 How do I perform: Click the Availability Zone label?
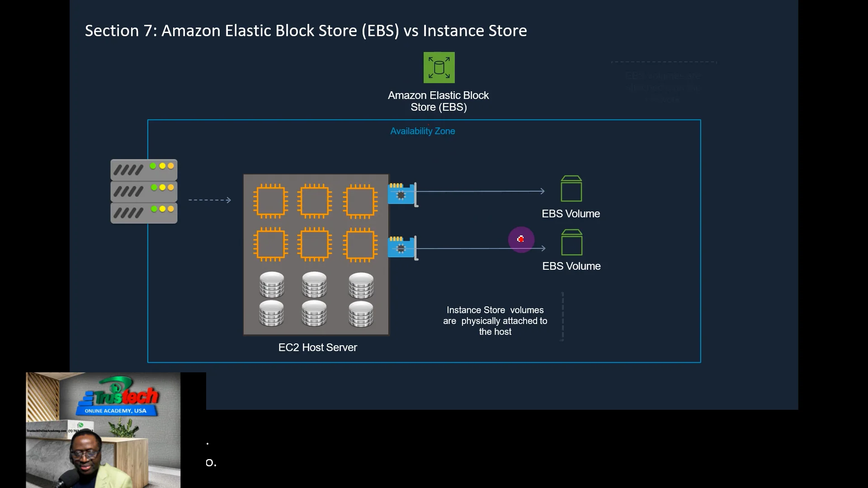click(x=422, y=131)
